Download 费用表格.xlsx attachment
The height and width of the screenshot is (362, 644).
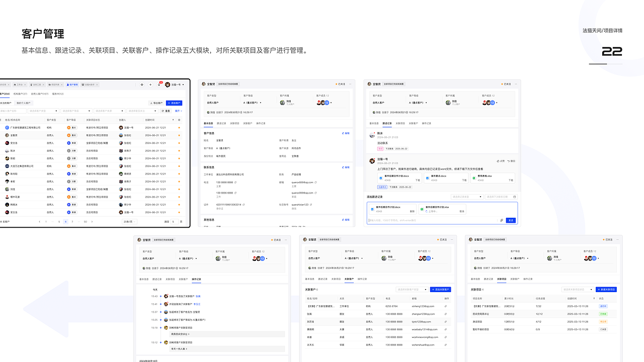point(511,180)
